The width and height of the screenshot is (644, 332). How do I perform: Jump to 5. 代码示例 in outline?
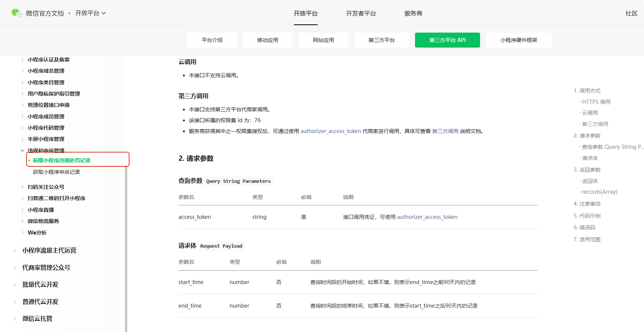587,216
